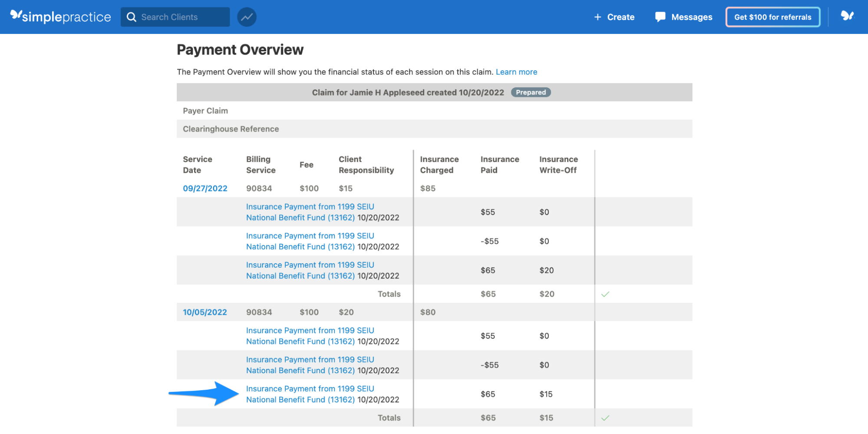Viewport: 868px width, 434px height.
Task: Click the butterfly icon in top right corner
Action: [847, 17]
